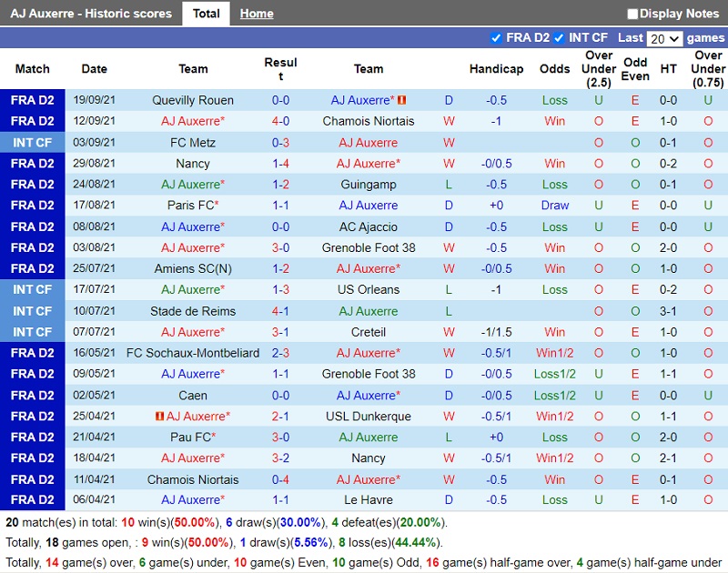Switch to the Total tab
Image resolution: width=728 pixels, height=573 pixels.
206,14
